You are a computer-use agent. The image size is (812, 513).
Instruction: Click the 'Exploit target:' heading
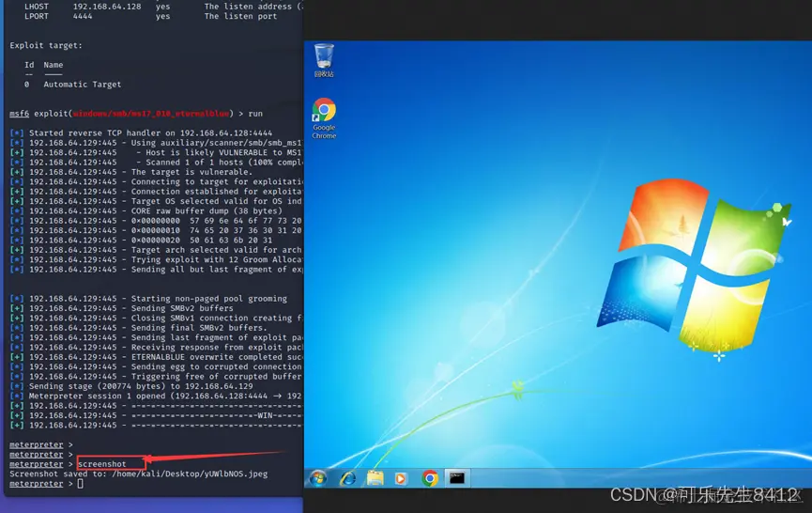pyautogui.click(x=46, y=46)
